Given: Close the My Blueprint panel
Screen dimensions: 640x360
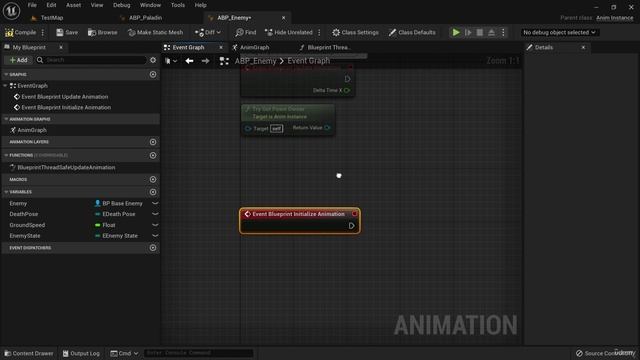Looking at the screenshot, I should [x=61, y=47].
